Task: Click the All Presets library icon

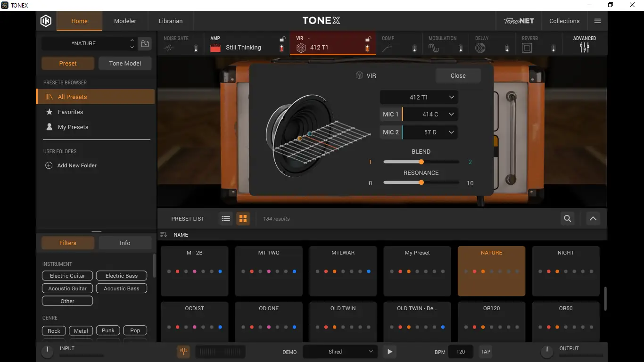Action: pos(49,97)
